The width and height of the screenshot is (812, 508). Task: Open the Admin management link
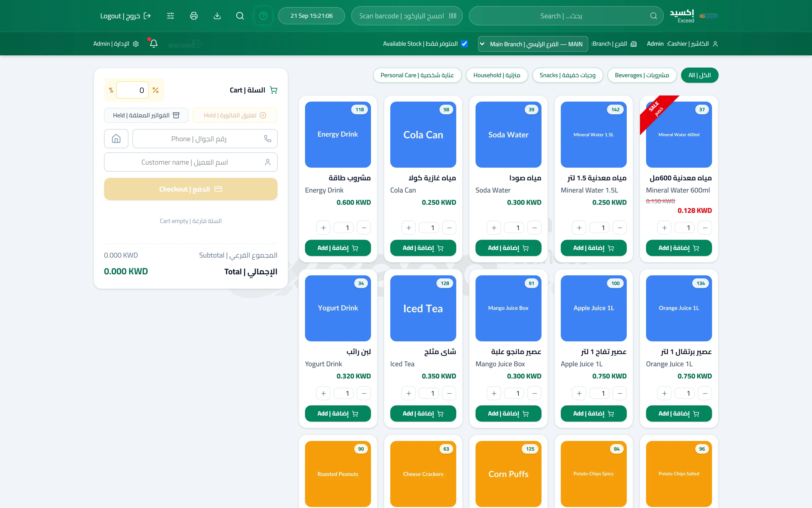(116, 44)
